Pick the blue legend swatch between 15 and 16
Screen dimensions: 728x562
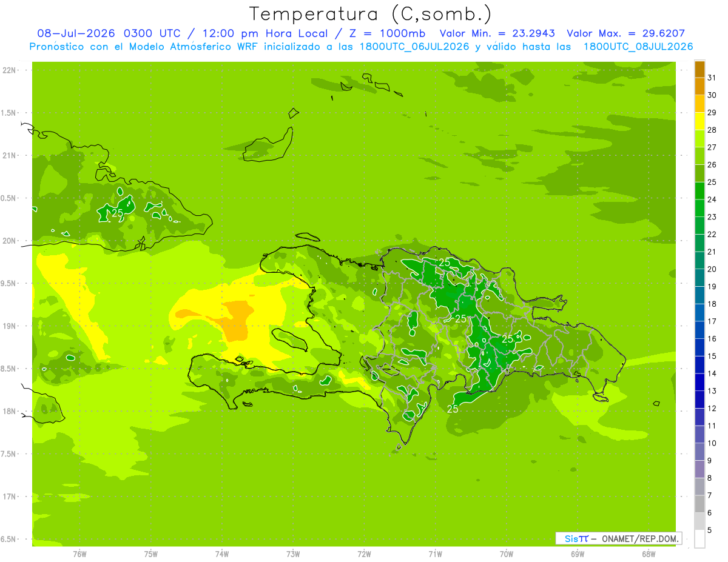[700, 347]
